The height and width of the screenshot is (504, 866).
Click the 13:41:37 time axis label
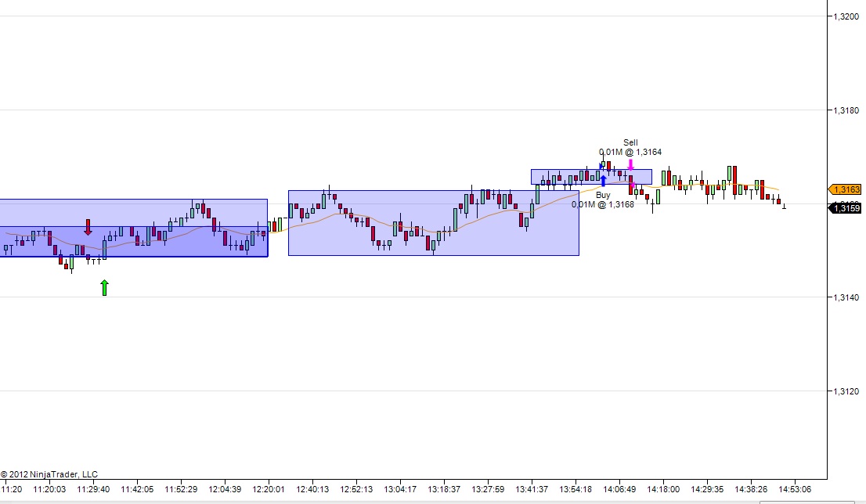[532, 489]
